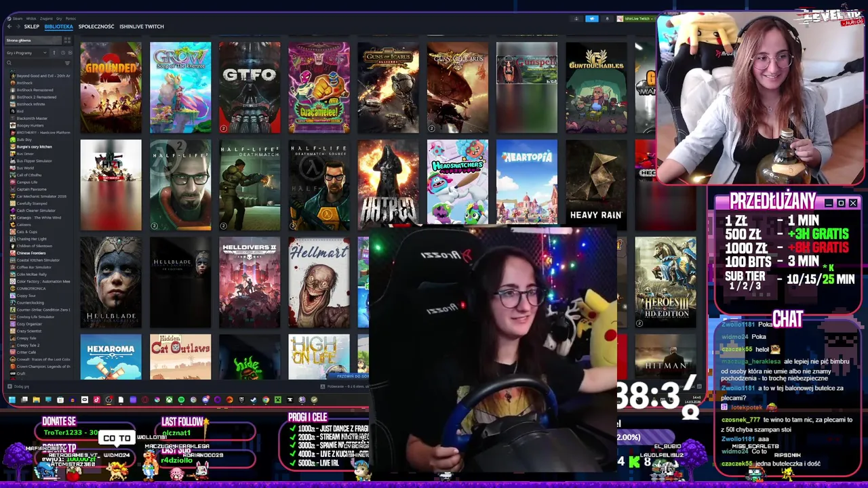Open the collections grid view icon
868x488 pixels.
(67, 40)
